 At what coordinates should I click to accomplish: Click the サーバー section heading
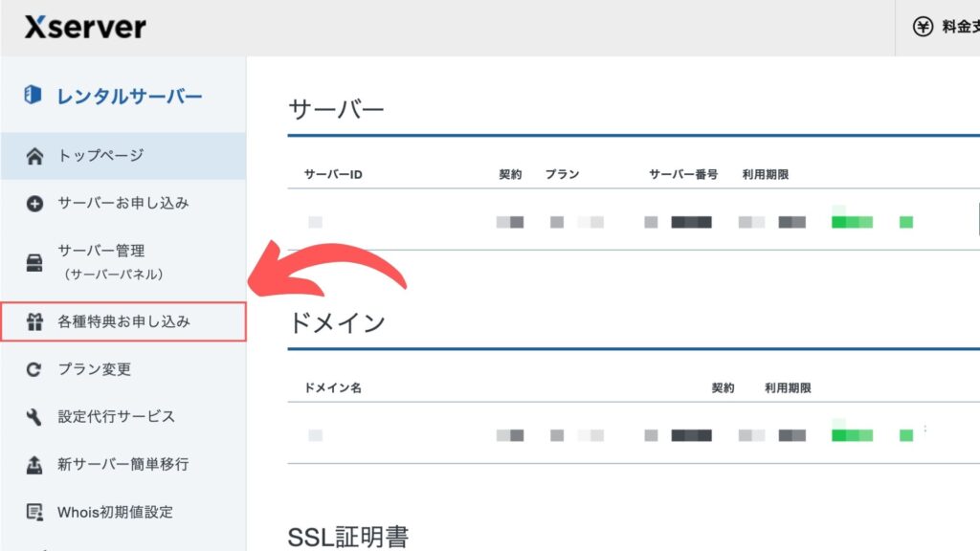click(x=336, y=110)
